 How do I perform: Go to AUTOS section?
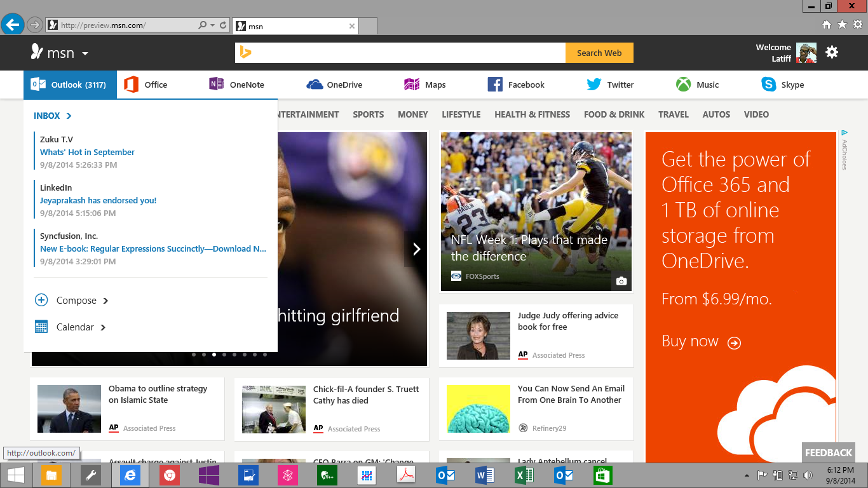(716, 114)
